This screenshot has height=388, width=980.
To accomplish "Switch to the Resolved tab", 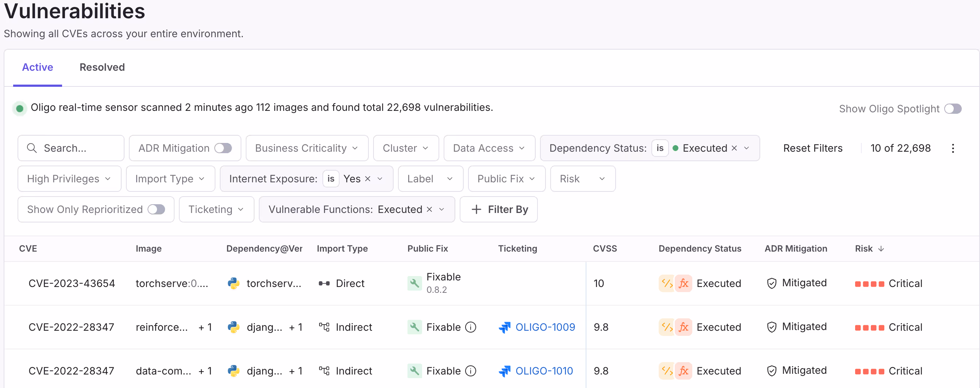I will tap(102, 67).
